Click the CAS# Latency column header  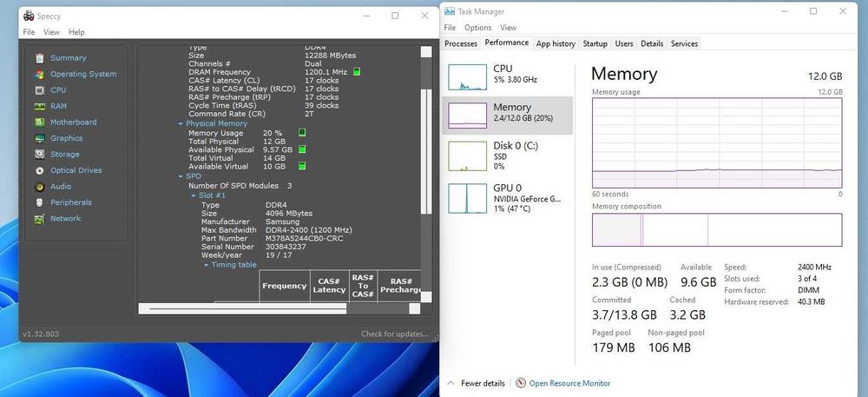pyautogui.click(x=329, y=286)
